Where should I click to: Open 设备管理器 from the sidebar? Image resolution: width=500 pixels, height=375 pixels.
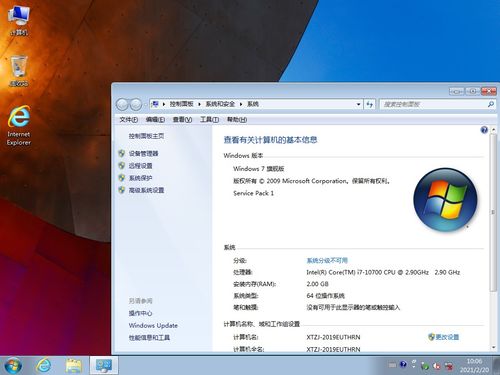[x=143, y=154]
